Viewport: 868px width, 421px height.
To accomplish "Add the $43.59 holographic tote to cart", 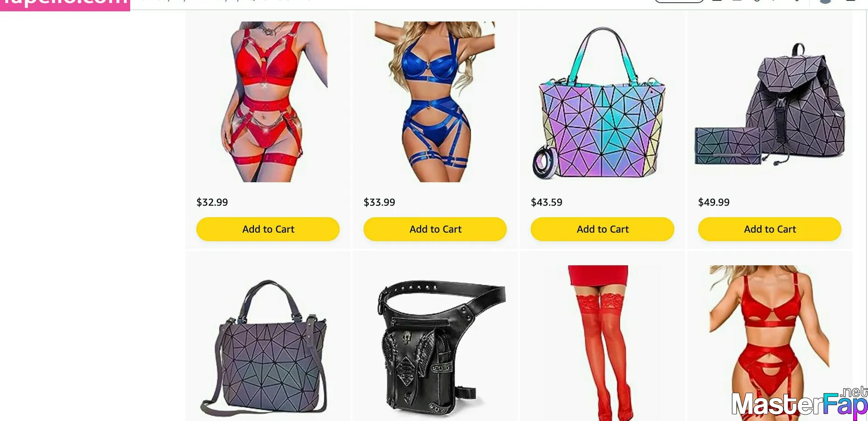I will click(x=602, y=229).
